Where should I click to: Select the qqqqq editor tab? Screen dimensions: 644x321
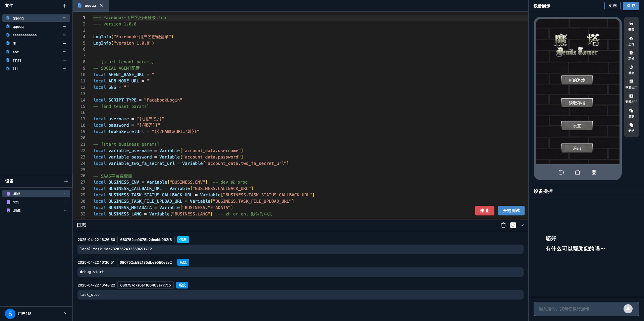coord(90,6)
